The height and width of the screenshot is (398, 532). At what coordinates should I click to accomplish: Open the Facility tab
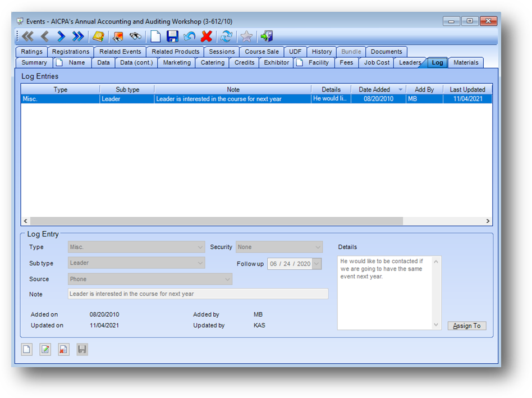[x=314, y=62]
